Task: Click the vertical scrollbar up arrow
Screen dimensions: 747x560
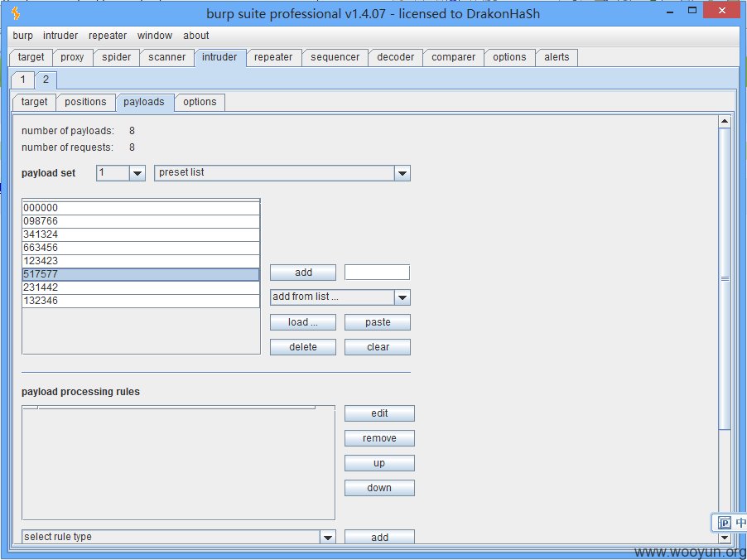Action: click(725, 122)
